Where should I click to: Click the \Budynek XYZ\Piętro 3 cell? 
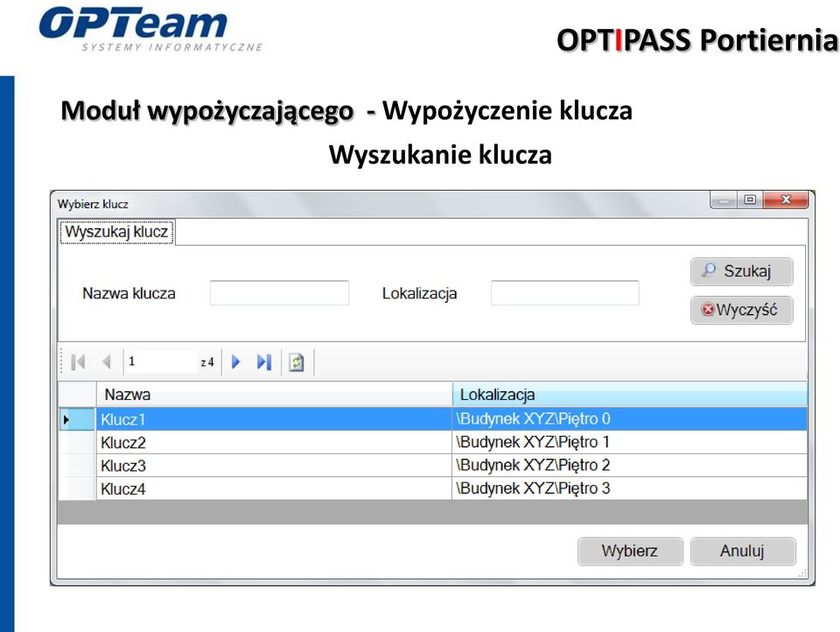coord(630,488)
